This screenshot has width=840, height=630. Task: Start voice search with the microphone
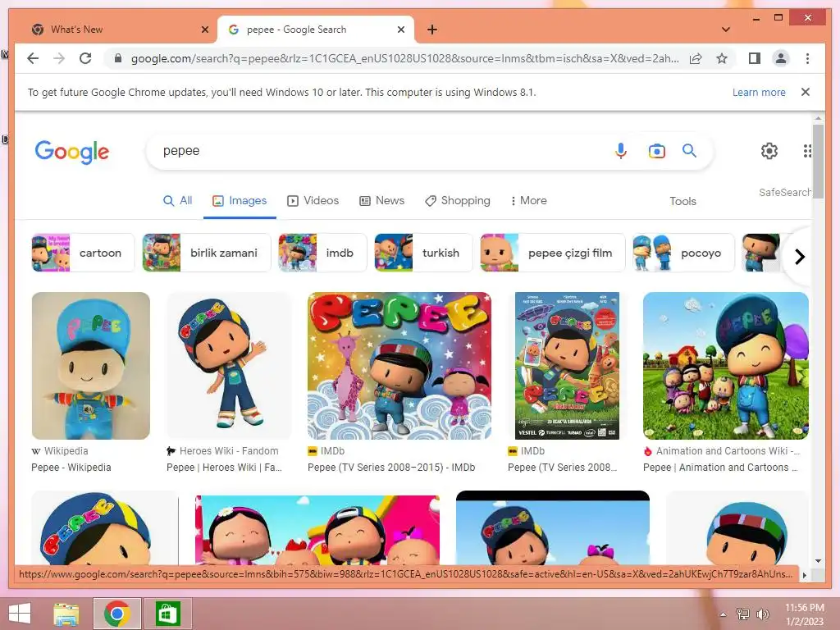620,151
